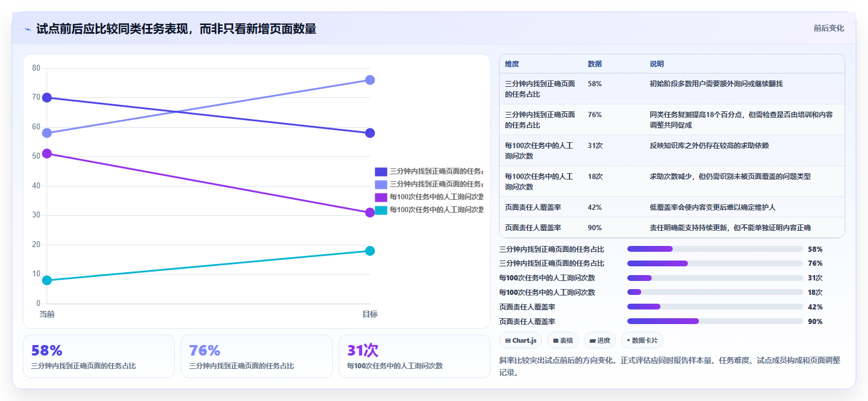Toggle the dark blue legend swatch
The height and width of the screenshot is (401, 868).
(x=381, y=171)
